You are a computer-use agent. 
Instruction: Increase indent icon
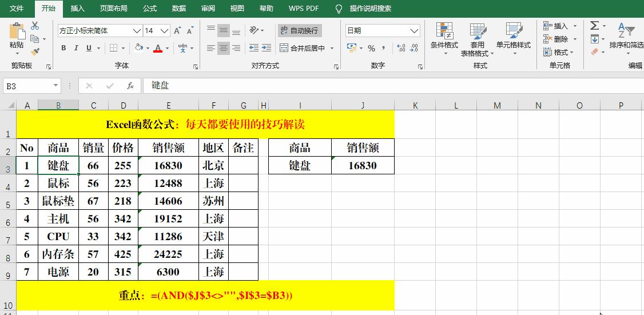(267, 48)
